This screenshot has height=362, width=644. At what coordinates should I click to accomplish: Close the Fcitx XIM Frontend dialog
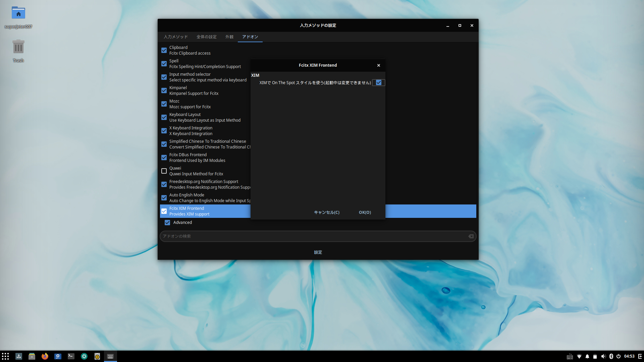click(x=378, y=65)
